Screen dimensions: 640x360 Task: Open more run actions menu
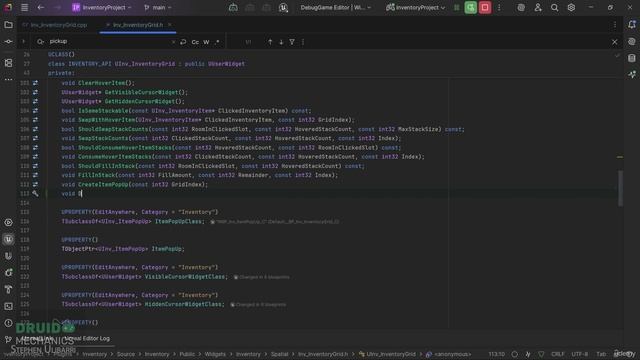pyautogui.click(x=499, y=7)
